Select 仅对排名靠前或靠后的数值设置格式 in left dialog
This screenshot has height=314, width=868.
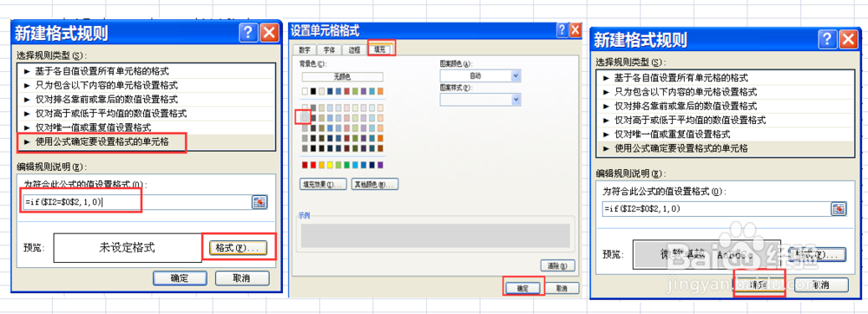tap(146, 100)
